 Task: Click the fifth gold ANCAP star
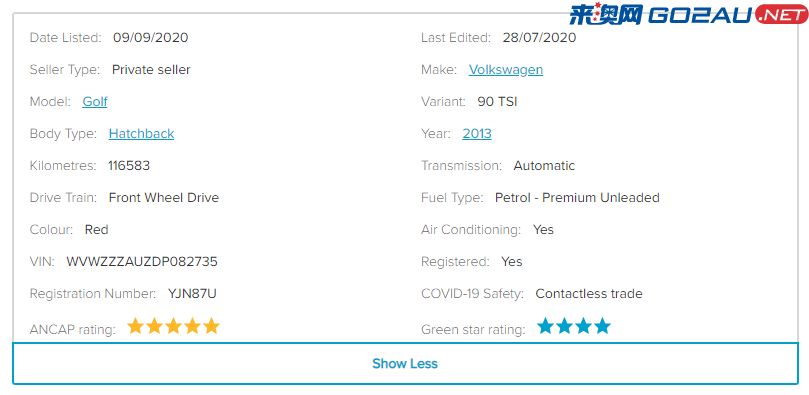[x=212, y=326]
